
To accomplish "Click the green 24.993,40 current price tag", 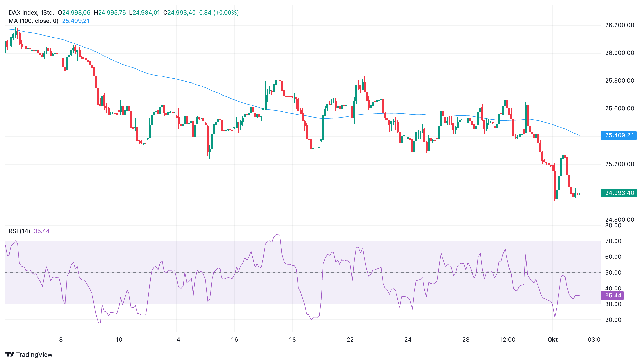I will [x=619, y=193].
